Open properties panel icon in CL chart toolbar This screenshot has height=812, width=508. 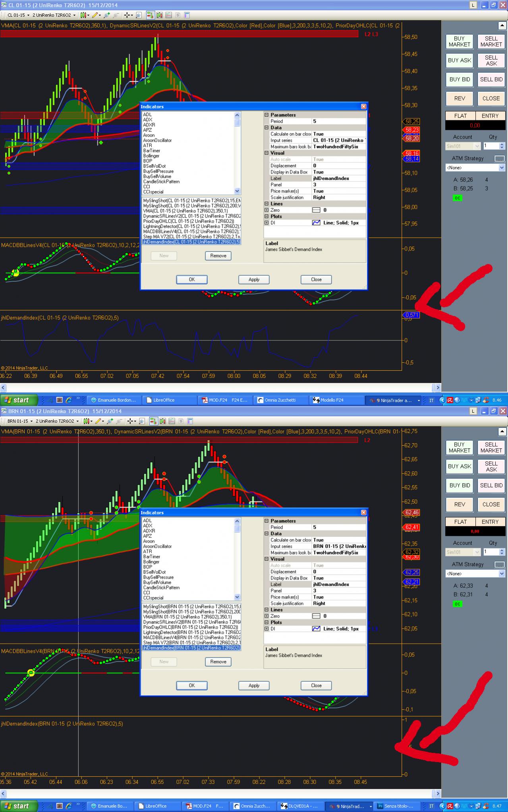click(187, 15)
